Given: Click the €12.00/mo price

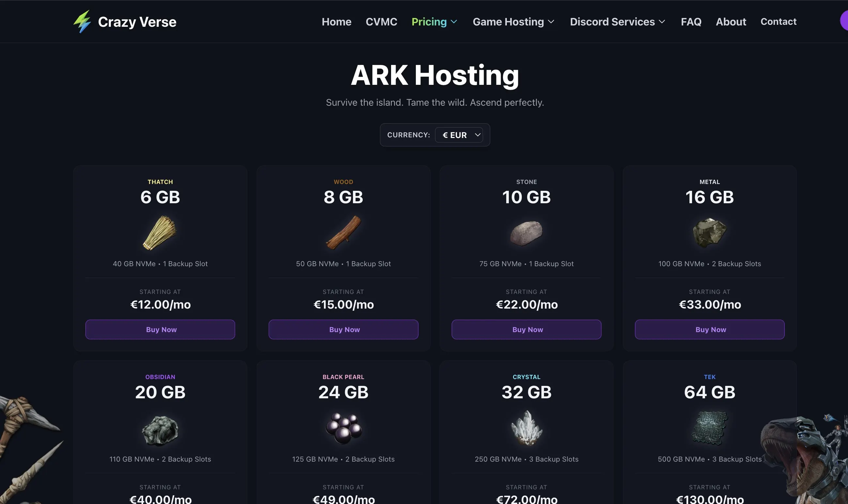Looking at the screenshot, I should pyautogui.click(x=160, y=304).
